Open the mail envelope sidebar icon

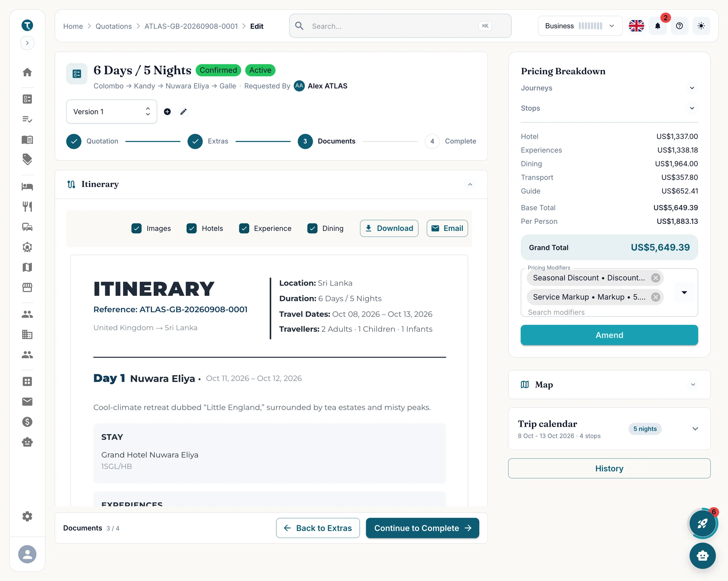click(x=27, y=402)
